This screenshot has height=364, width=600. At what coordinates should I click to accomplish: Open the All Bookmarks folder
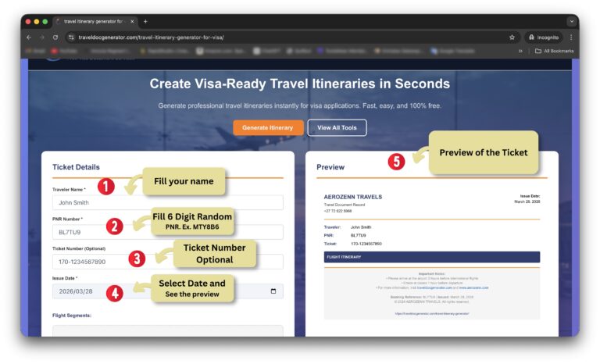pos(554,51)
